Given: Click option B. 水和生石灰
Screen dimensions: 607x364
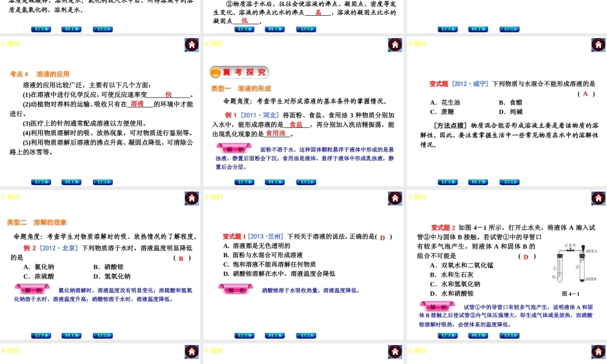Looking at the screenshot, I should coord(452,275).
